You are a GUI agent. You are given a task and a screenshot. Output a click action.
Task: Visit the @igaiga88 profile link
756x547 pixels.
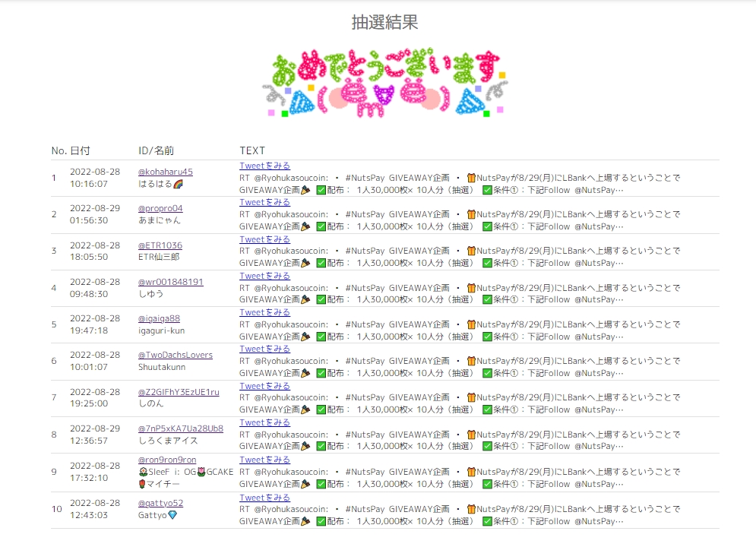tap(159, 318)
